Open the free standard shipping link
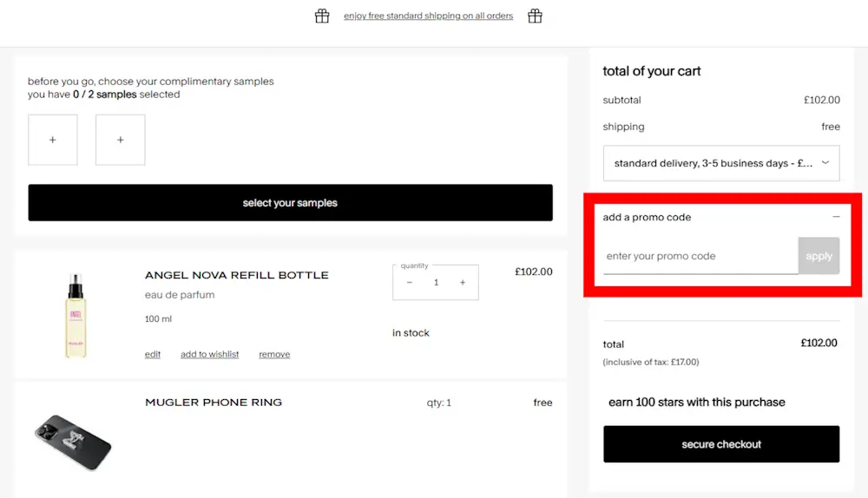Image resolution: width=868 pixels, height=498 pixels. 429,16
